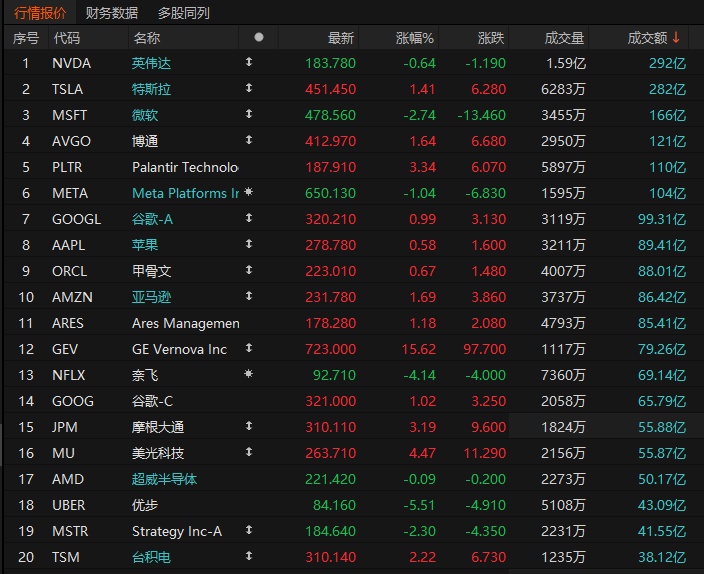This screenshot has height=574, width=704.
Task: Click the AMD 221.420 latest price
Action: coord(330,479)
